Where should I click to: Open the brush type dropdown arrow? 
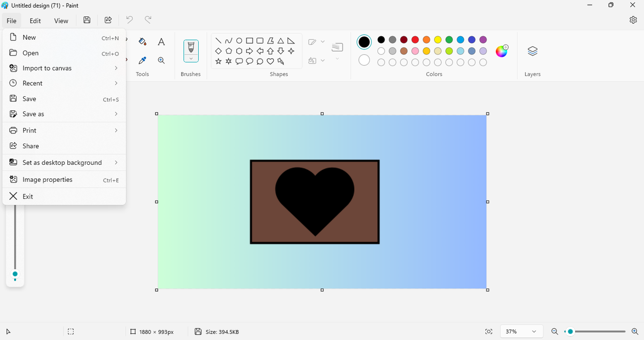coord(191,58)
